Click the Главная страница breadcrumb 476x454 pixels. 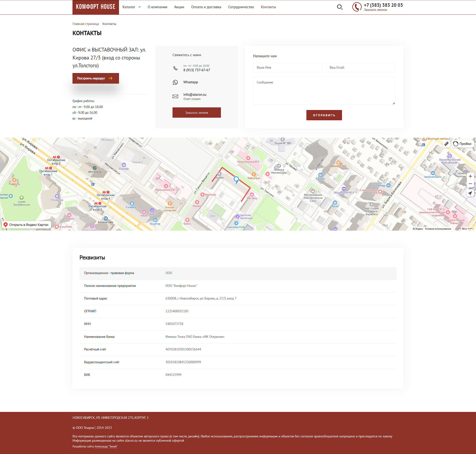86,24
